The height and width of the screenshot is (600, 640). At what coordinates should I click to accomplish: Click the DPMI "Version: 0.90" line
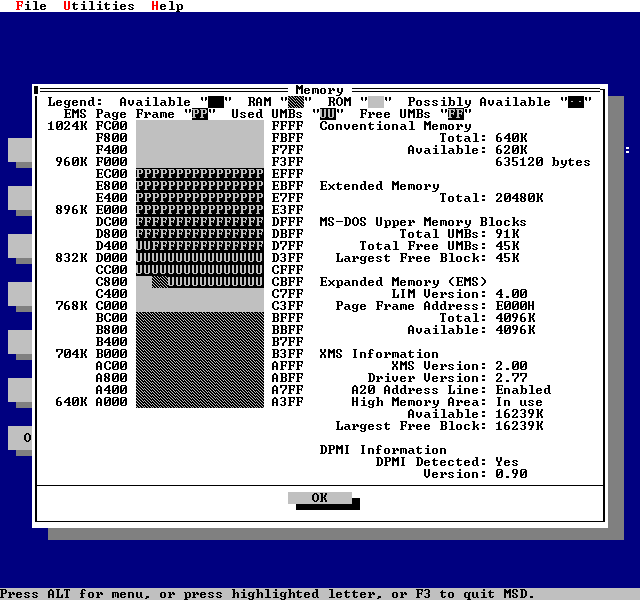pyautogui.click(x=475, y=474)
